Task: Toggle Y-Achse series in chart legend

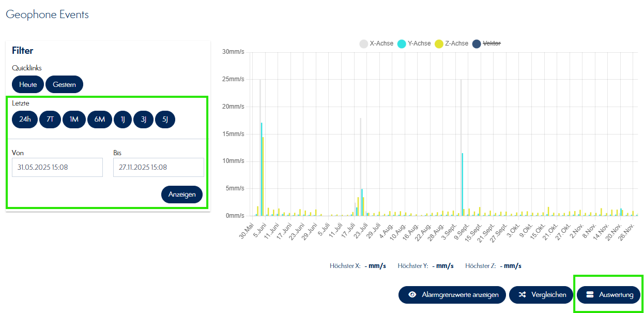Action: [414, 43]
